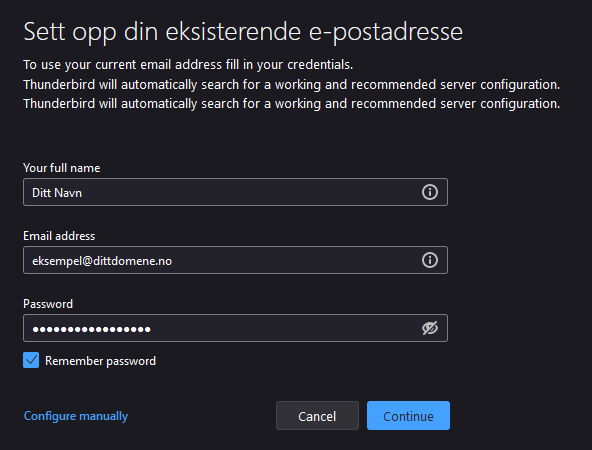Click the heading Sett opp din eksisterende e-postadresse
592x450 pixels.
(x=243, y=32)
